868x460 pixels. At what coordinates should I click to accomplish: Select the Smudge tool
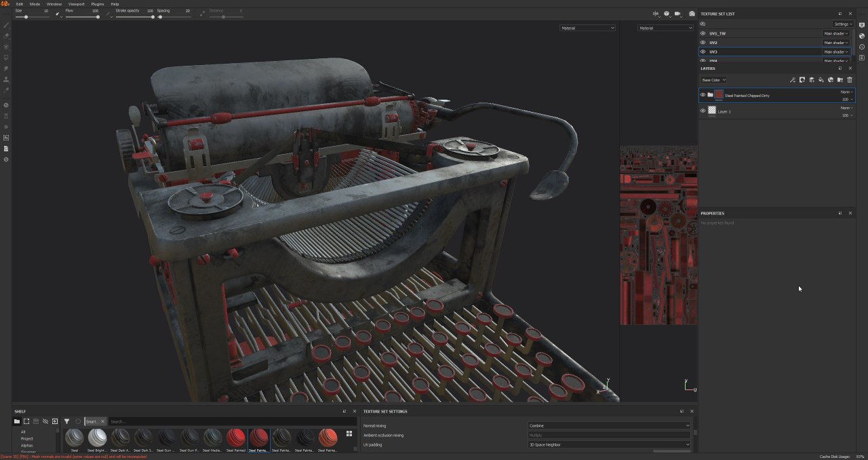pos(6,69)
